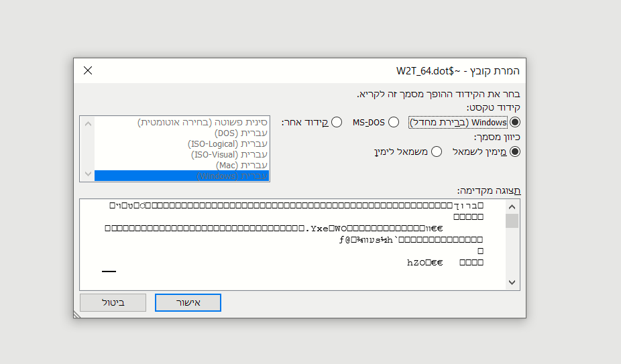Click the encoding list's scroll-down arrow
This screenshot has width=621, height=364.
pyautogui.click(x=87, y=174)
